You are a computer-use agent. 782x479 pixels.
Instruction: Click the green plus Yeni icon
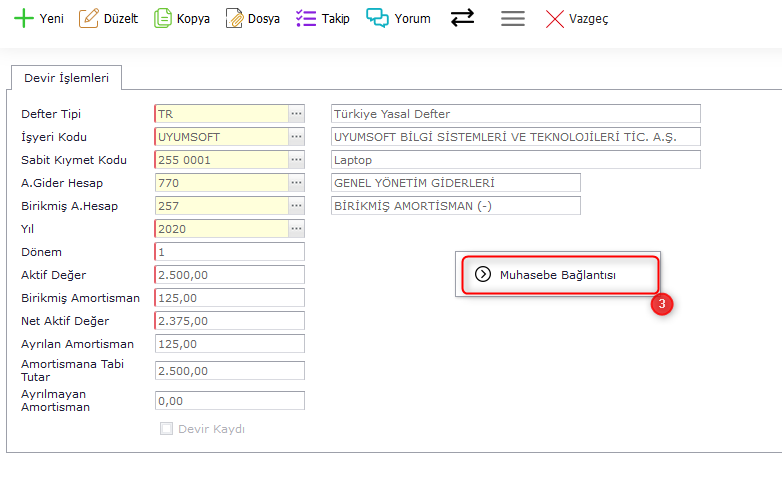pos(23,18)
